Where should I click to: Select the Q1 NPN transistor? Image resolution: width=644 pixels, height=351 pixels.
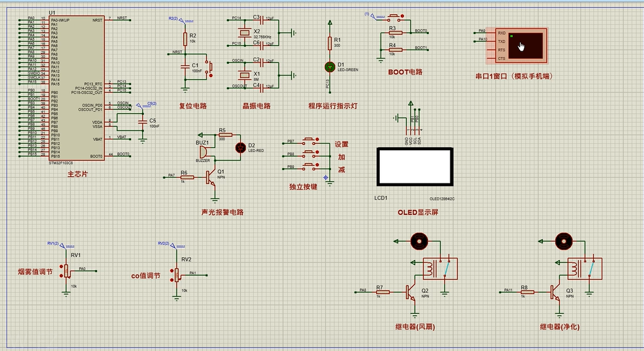[211, 178]
